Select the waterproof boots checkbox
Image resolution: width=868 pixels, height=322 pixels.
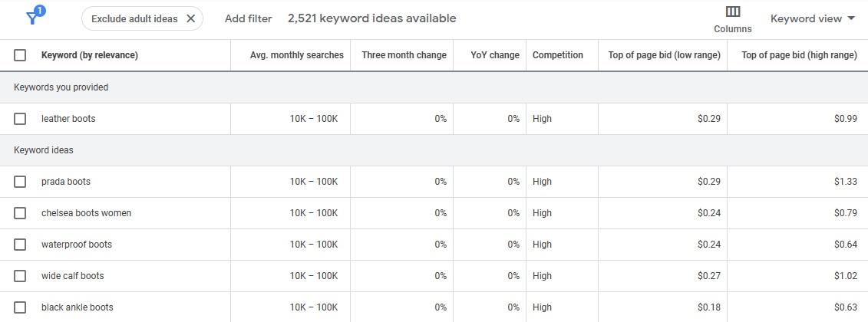point(20,245)
